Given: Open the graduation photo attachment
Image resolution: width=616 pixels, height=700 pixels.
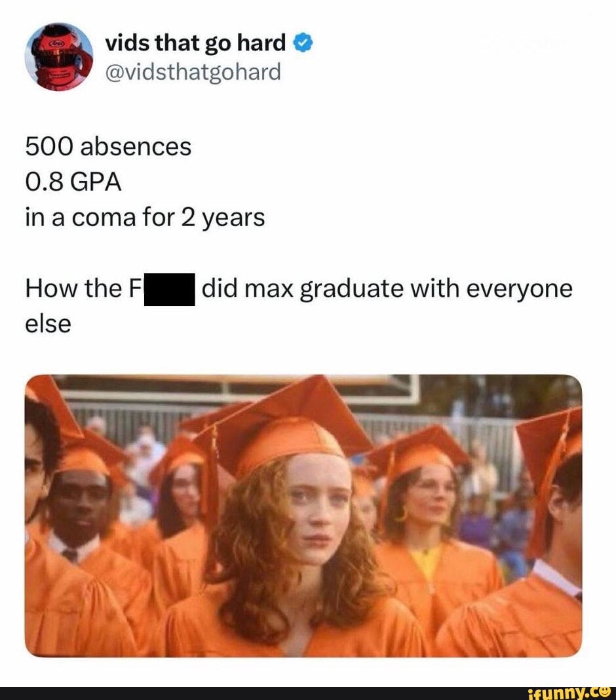Looking at the screenshot, I should [x=303, y=516].
